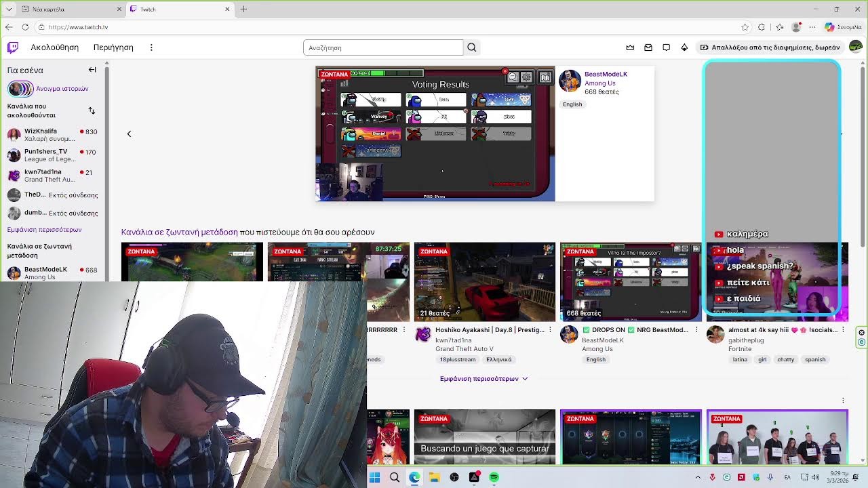The image size is (868, 488).
Task: Select the chatty tag
Action: pos(786,359)
